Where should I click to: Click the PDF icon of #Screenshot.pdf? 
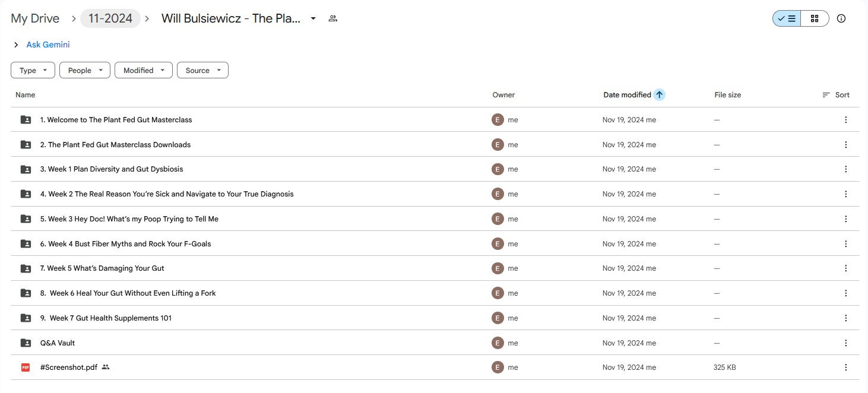point(26,367)
